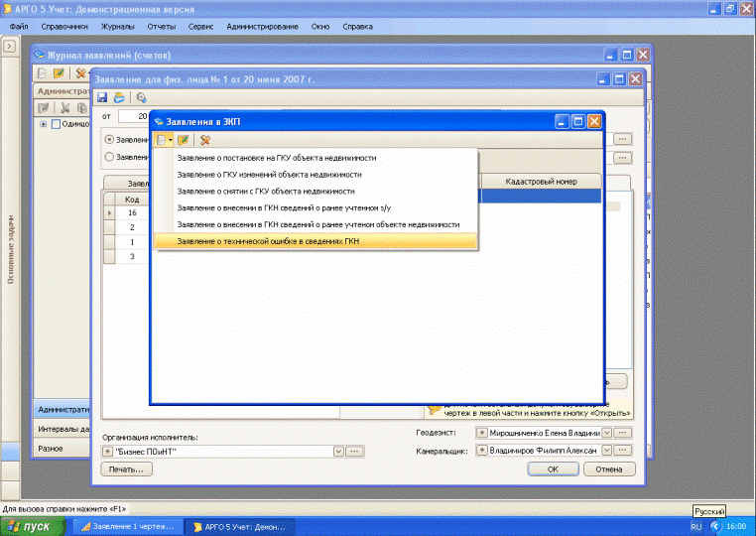Open the Окно menu
This screenshot has width=756, height=536.
pyautogui.click(x=320, y=27)
